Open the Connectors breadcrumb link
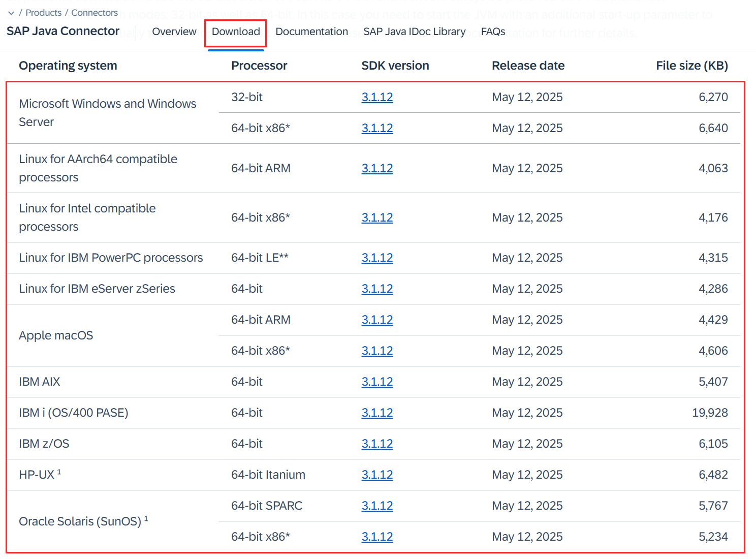 (x=94, y=13)
